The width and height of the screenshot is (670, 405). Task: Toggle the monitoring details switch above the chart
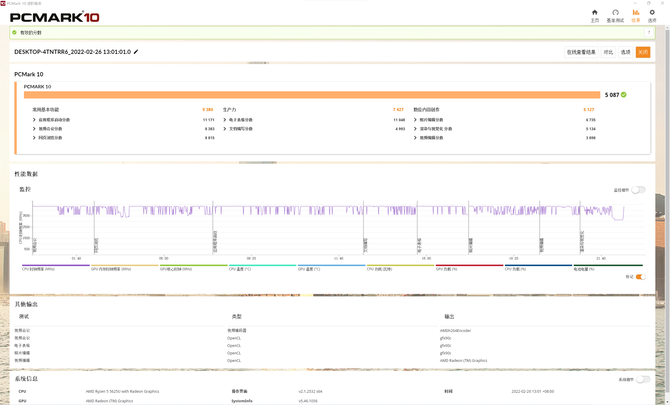click(x=638, y=190)
